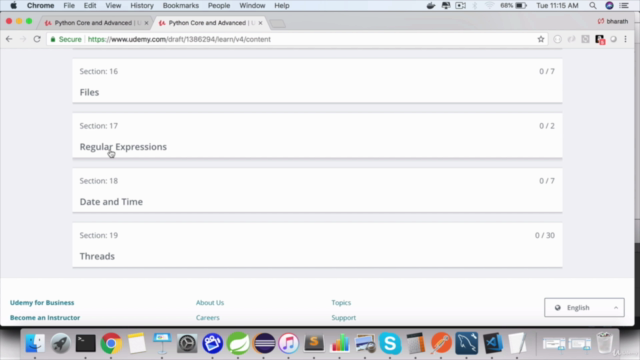Open the Chrome application menu
This screenshot has height=360, width=640.
(x=40, y=6)
